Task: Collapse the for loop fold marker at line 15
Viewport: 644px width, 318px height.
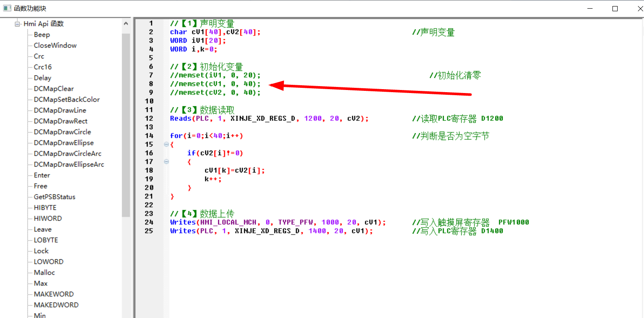Action: (x=166, y=145)
